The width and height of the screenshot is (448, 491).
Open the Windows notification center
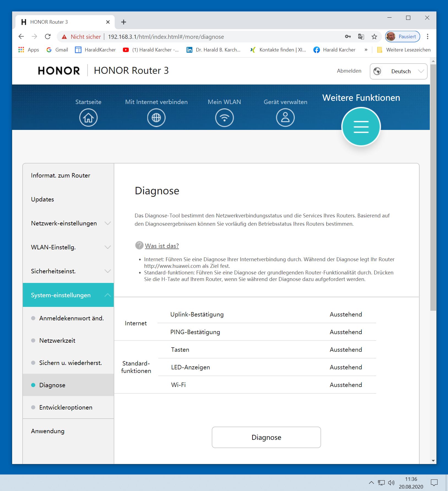pos(434,482)
